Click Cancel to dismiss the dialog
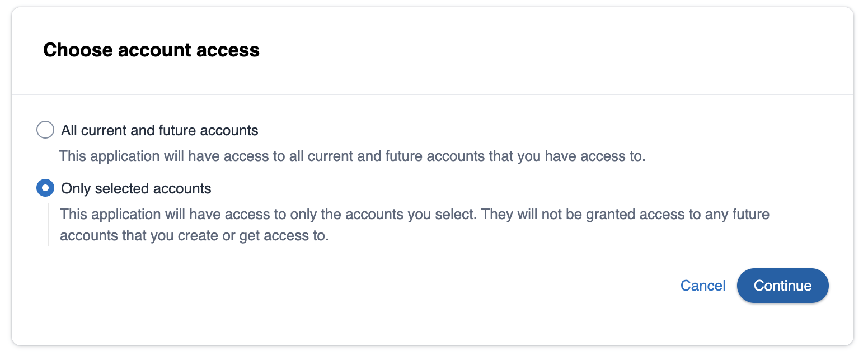The width and height of the screenshot is (868, 356). pyautogui.click(x=702, y=286)
